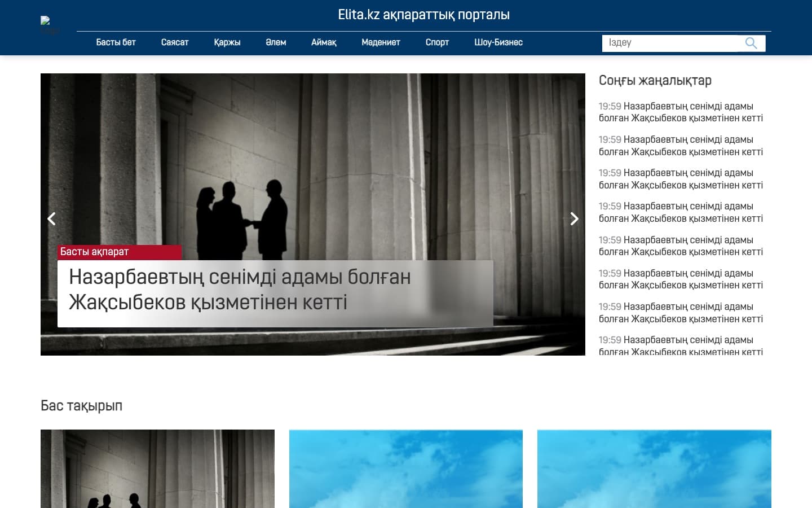The height and width of the screenshot is (508, 812).
Task: Open the Саясат section
Action: tap(175, 42)
